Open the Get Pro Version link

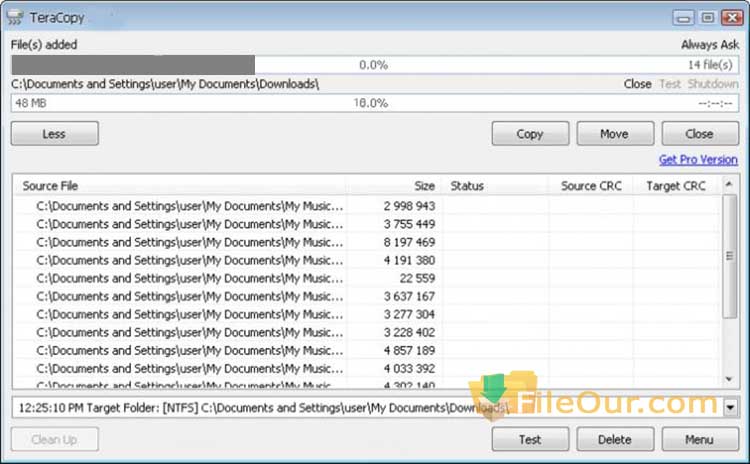point(698,160)
